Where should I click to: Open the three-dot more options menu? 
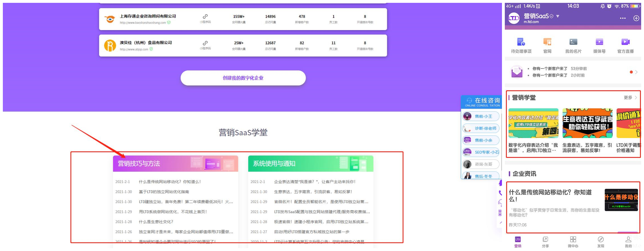coord(622,18)
